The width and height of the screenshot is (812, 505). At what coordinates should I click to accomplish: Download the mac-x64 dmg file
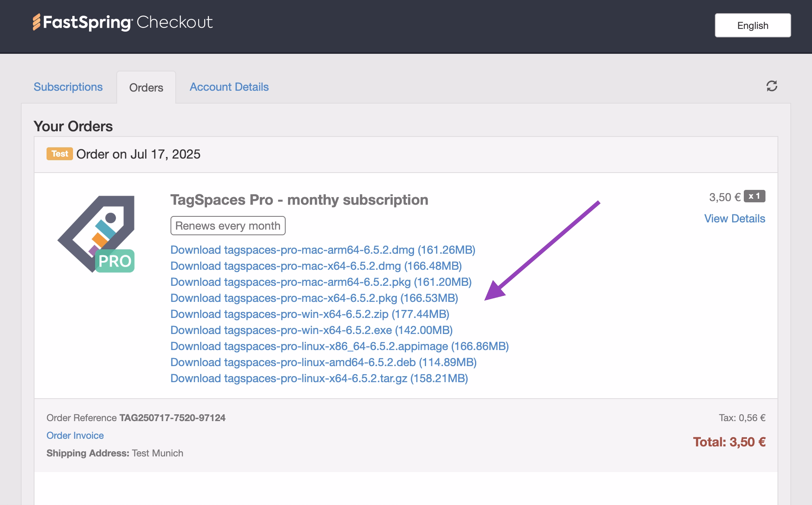[x=316, y=266]
